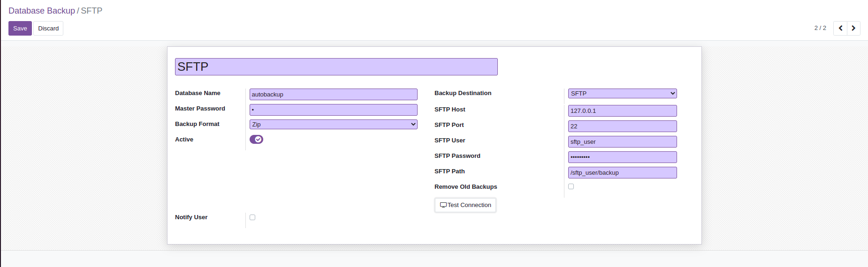Focus the Database Name field
Viewport: 868px width, 267px height.
(x=333, y=95)
